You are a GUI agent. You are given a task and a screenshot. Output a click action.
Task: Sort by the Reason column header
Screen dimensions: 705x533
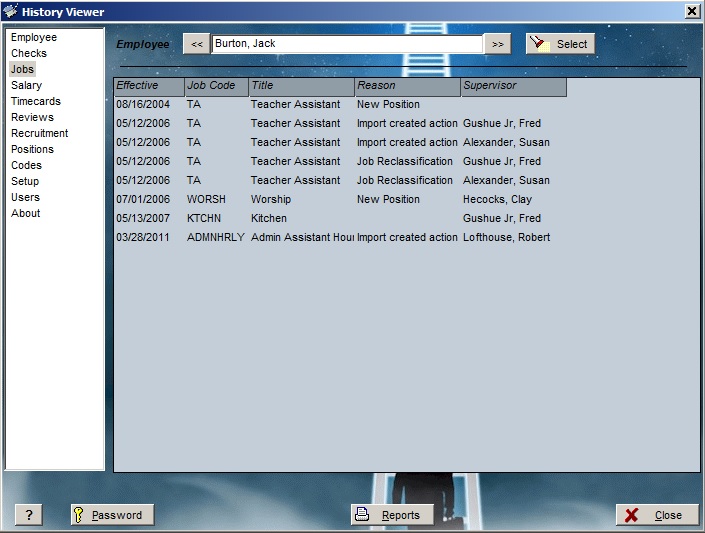tap(408, 87)
